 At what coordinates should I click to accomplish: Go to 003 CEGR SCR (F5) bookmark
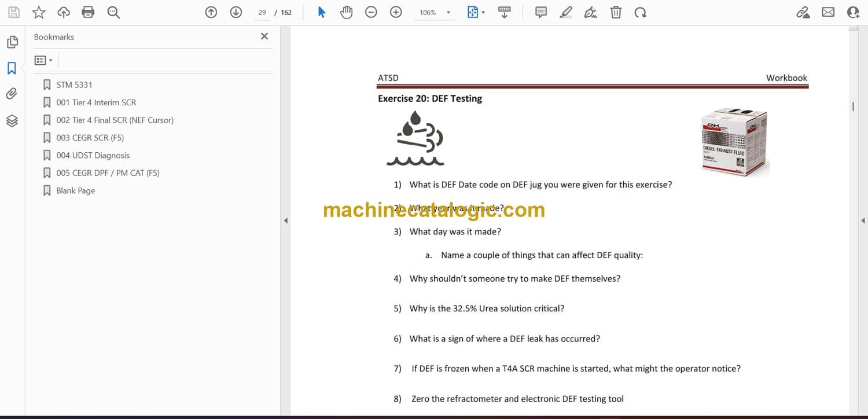[90, 138]
